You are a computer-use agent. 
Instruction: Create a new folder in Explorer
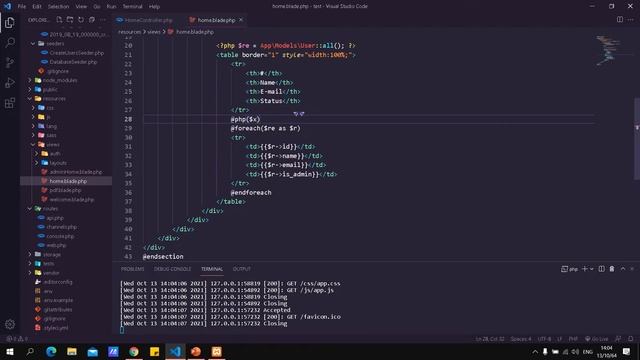tap(70, 20)
